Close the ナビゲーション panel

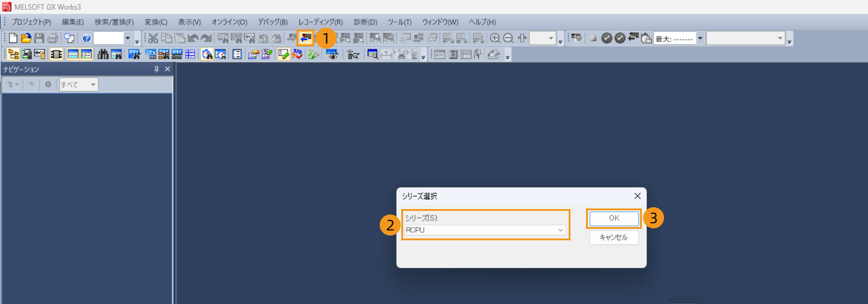[167, 70]
